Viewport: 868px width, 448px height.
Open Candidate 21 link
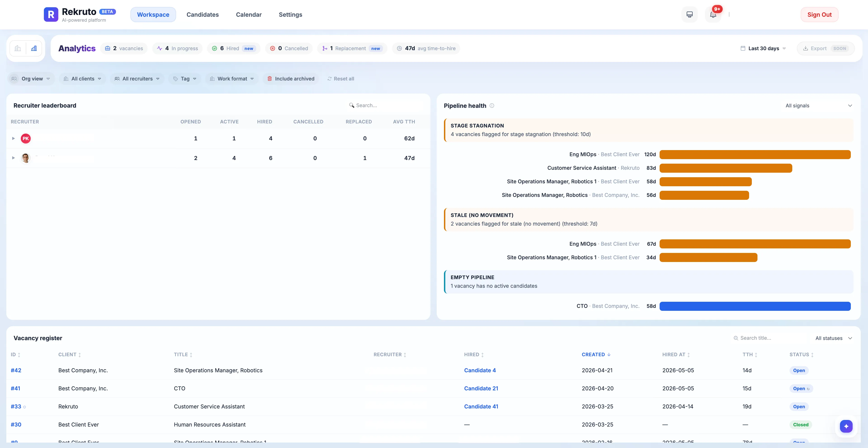pos(481,388)
